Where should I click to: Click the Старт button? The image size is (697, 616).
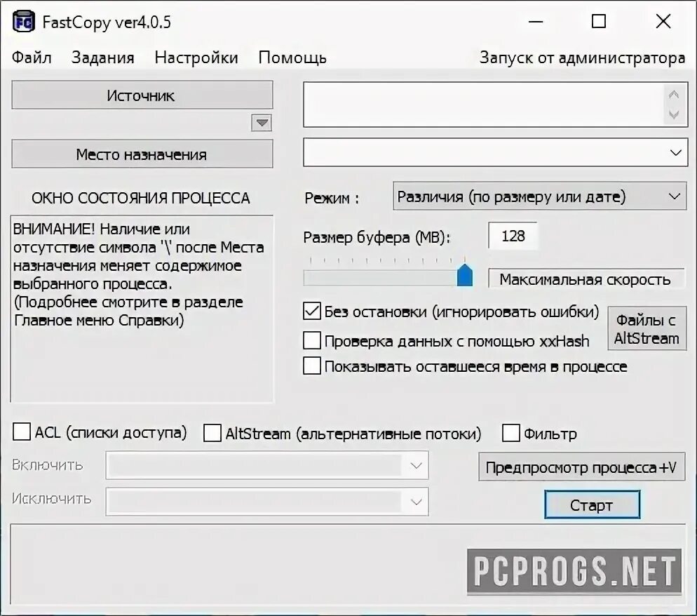coord(592,505)
